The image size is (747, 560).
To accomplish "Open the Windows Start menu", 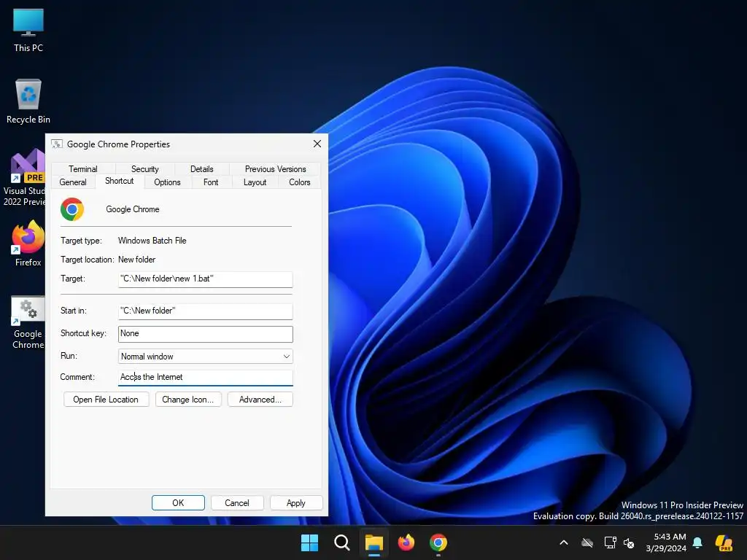I will coord(309,542).
